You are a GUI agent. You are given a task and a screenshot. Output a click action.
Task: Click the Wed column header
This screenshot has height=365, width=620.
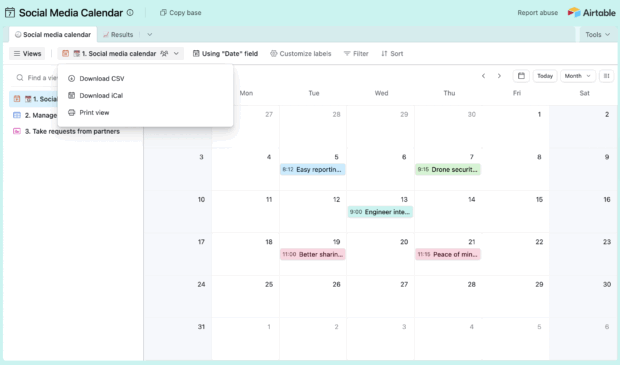click(x=381, y=93)
